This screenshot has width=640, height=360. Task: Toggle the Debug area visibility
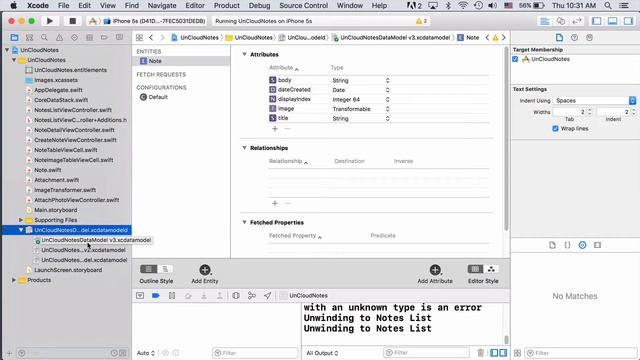612,21
